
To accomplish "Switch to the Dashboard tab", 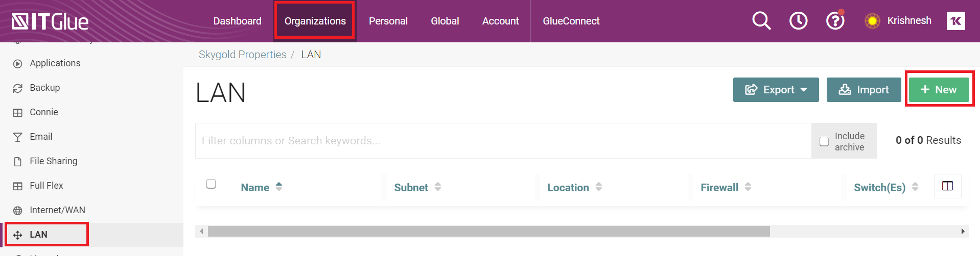I will pos(237,21).
